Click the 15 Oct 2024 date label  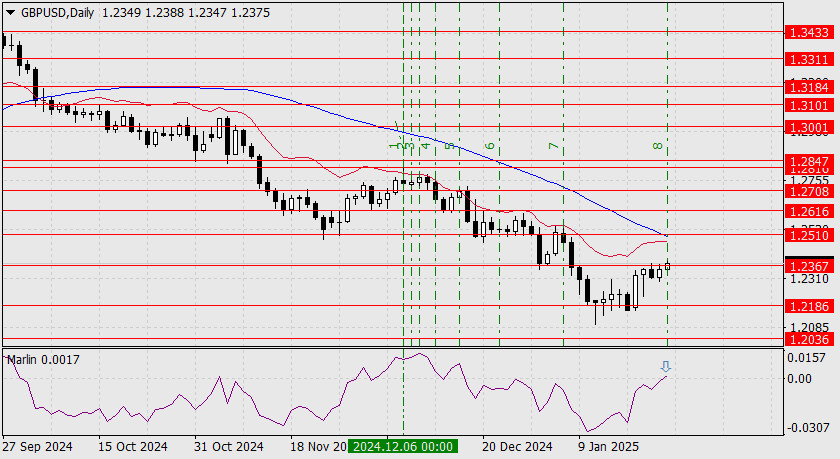click(132, 447)
